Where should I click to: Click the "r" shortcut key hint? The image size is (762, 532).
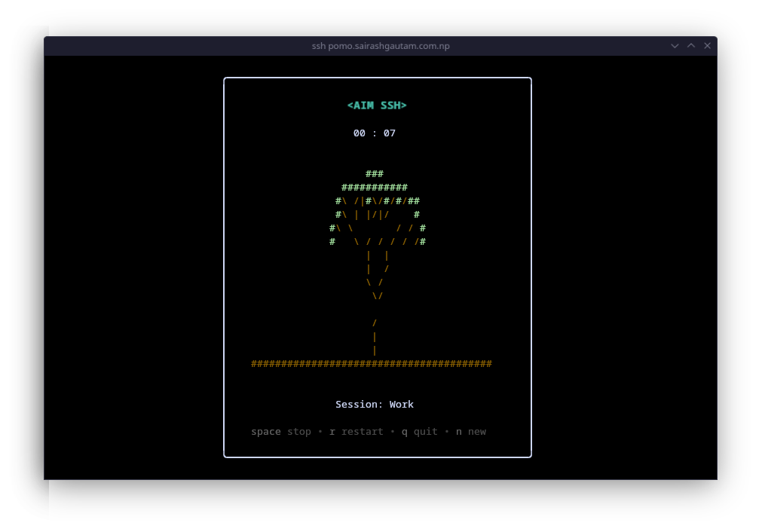(x=332, y=432)
